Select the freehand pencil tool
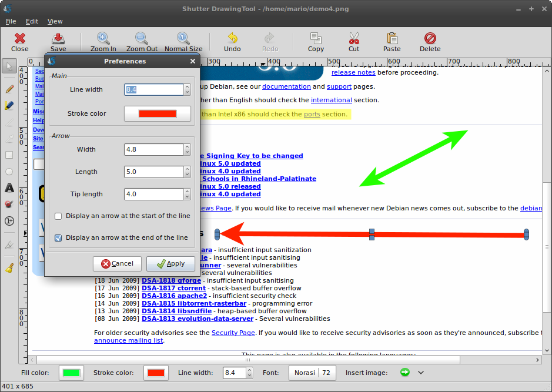The width and height of the screenshot is (552, 392). (9, 89)
